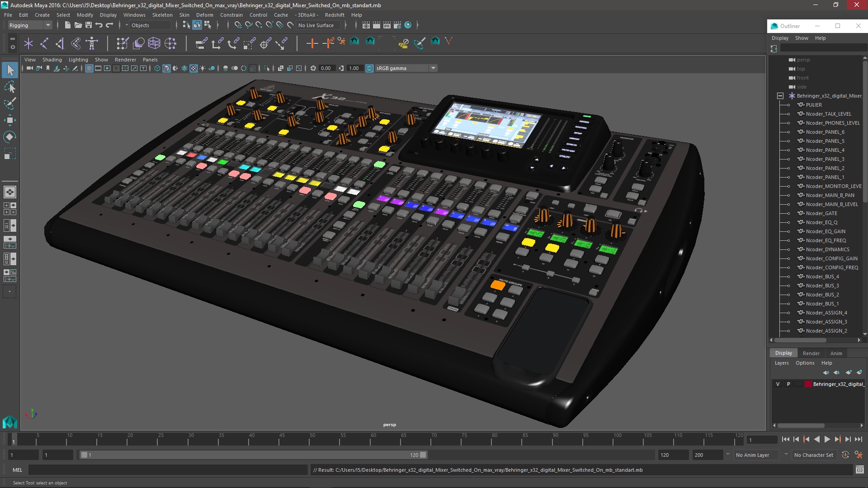Click the Create Locator shelf icon
868x488 pixels.
28,43
